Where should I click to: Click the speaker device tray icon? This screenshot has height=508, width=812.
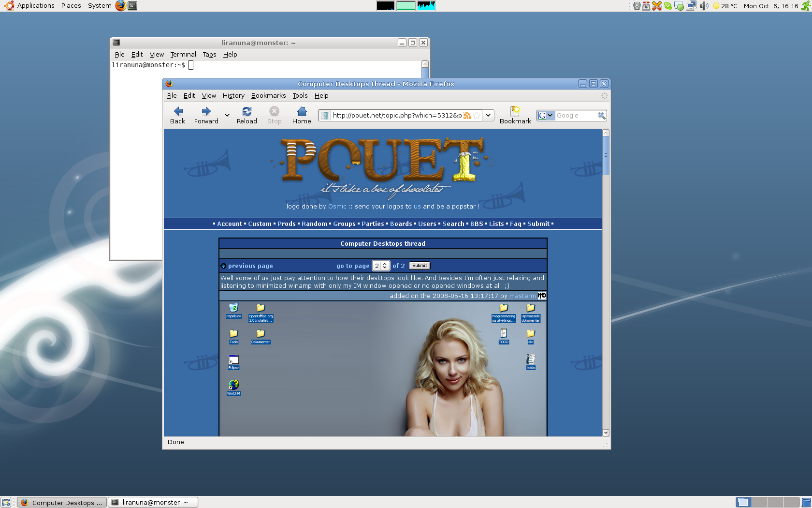coord(637,6)
